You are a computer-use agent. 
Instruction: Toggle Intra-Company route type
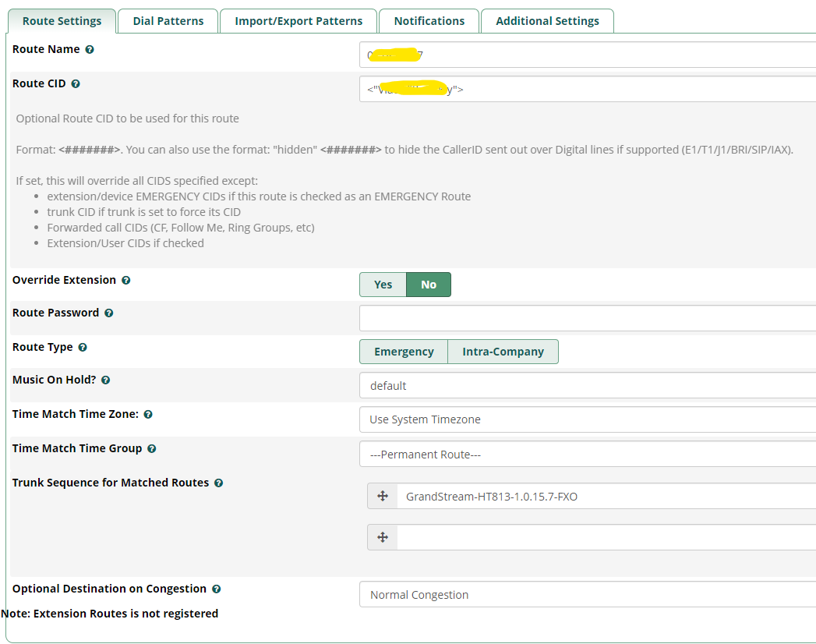coord(503,352)
